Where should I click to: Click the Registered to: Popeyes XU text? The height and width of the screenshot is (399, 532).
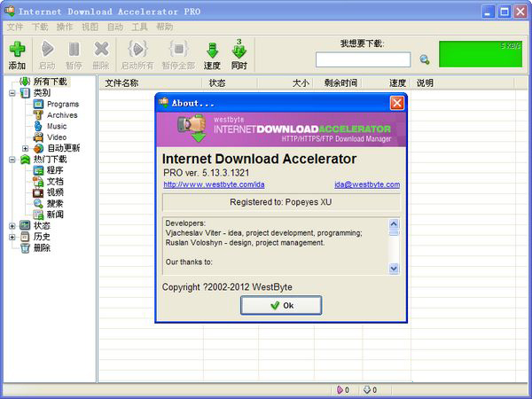(281, 202)
